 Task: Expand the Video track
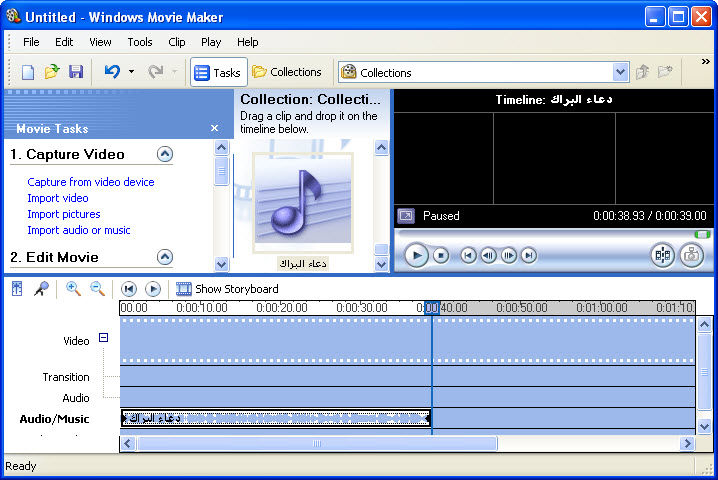103,339
